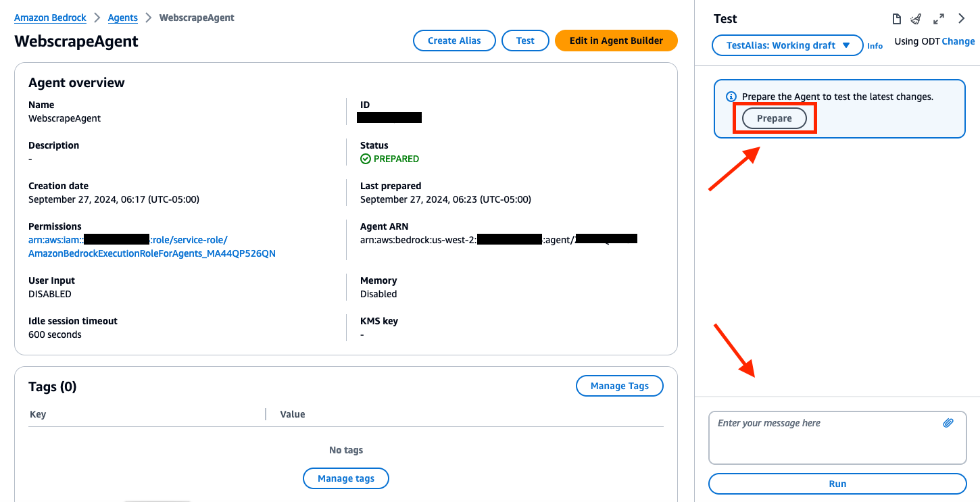Click the Info link next to alias dropdown
Viewport: 980px width, 502px height.
tap(875, 46)
